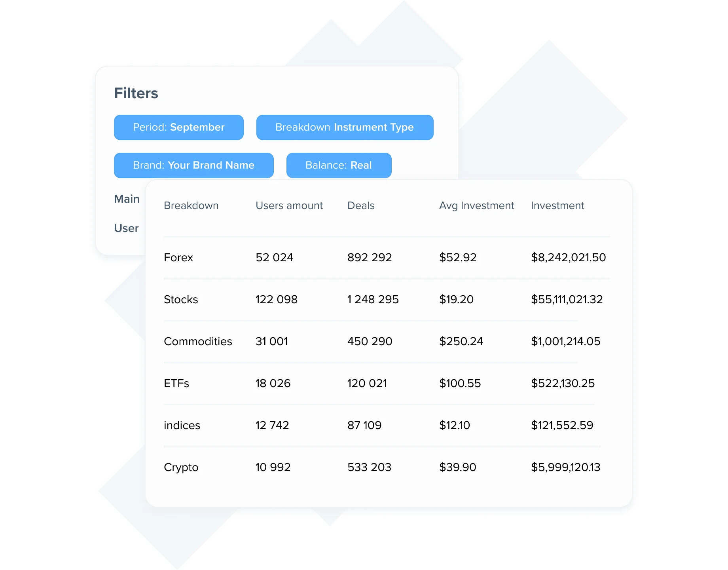Select the Crypto row label
The width and height of the screenshot is (728, 570).
point(181,467)
